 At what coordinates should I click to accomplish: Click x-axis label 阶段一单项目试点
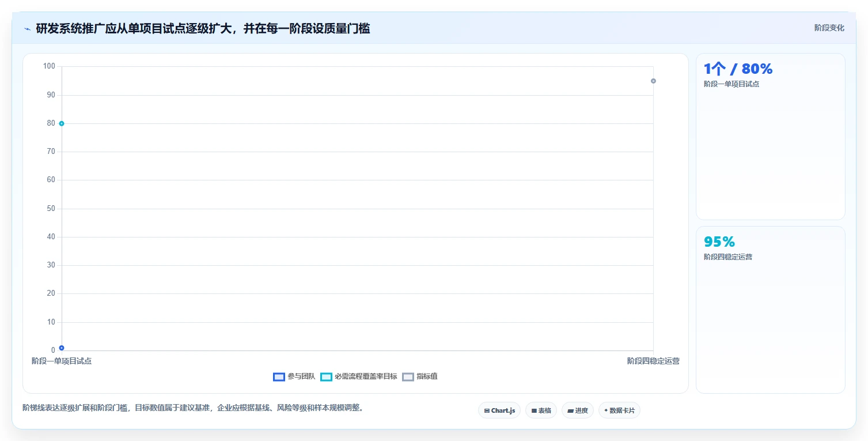(62, 361)
